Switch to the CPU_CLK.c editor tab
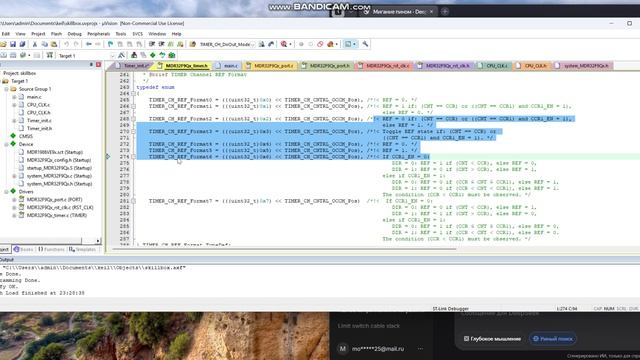 (493, 66)
